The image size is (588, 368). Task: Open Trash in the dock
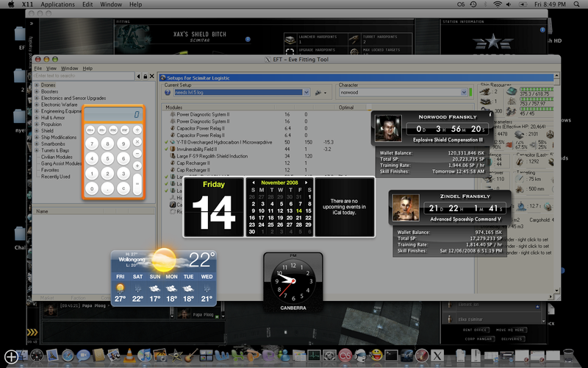click(x=568, y=355)
